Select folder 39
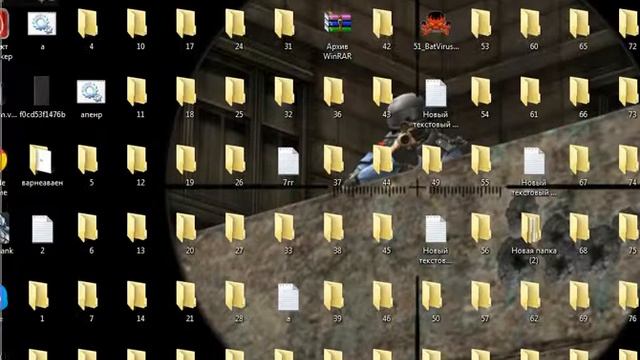640x360 pixels. 333,296
